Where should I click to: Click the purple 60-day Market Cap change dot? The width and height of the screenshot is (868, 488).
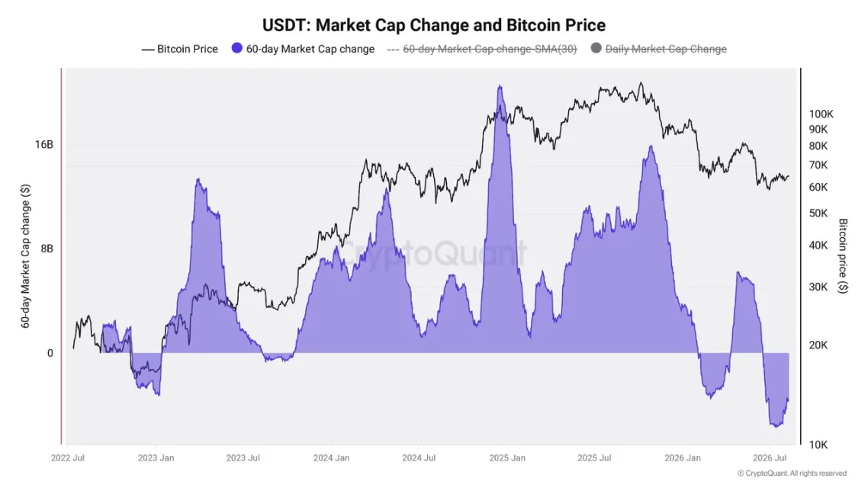point(237,48)
